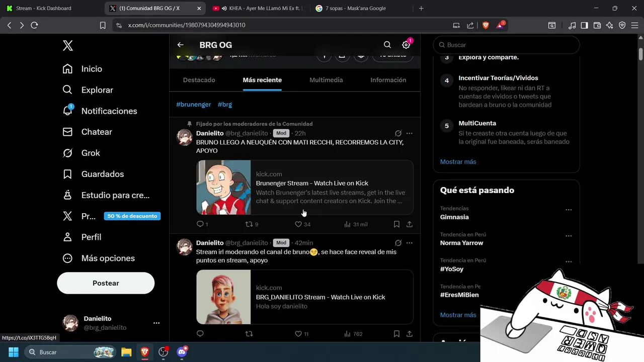Switch to Destacado tab
Viewport: 644px width, 362px height.
[x=199, y=80]
